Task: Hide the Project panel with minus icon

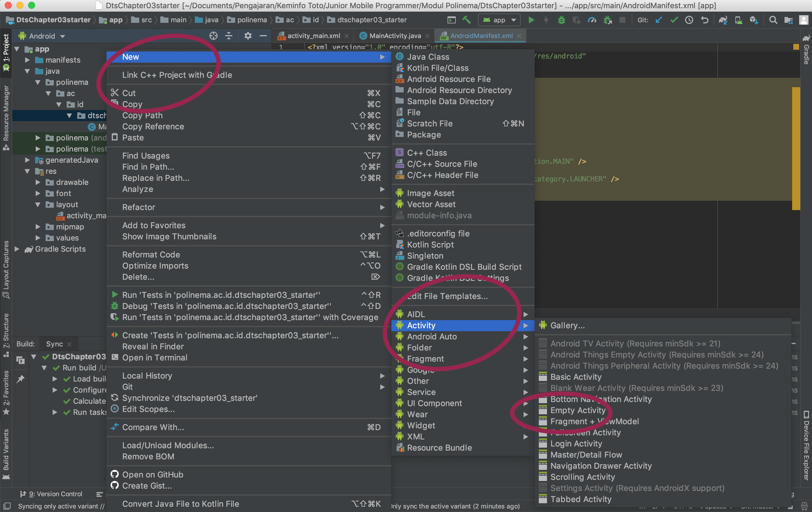Action: click(263, 36)
